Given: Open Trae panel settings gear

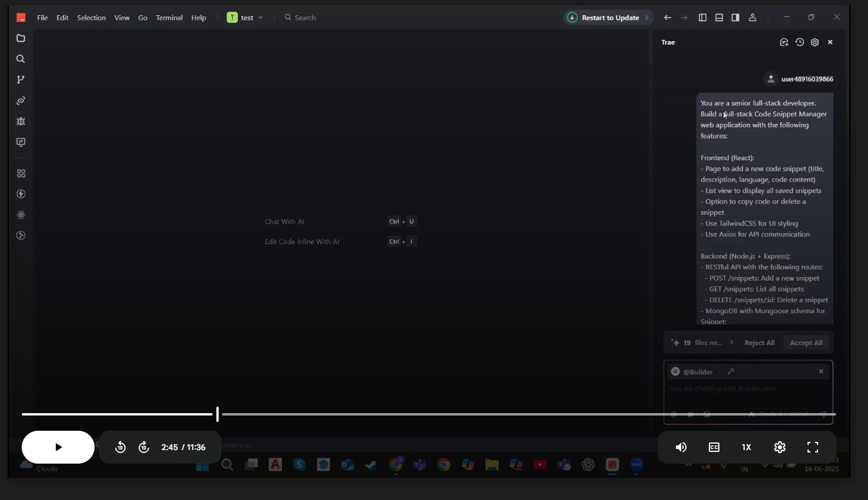Looking at the screenshot, I should 815,42.
